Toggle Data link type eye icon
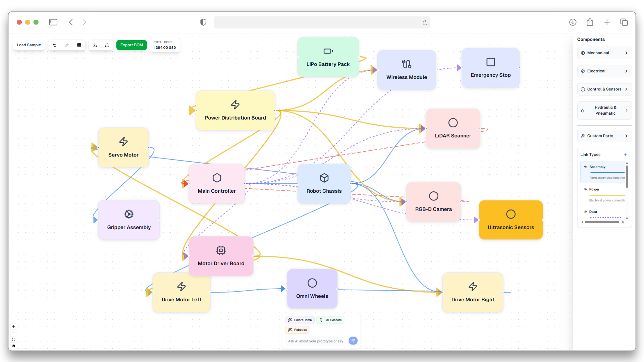644x362 pixels. [x=585, y=212]
